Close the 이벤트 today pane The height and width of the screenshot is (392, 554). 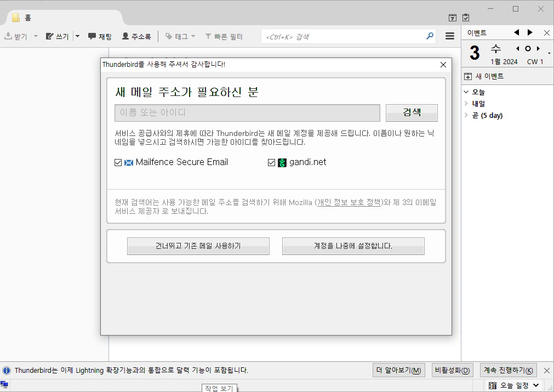pos(546,33)
